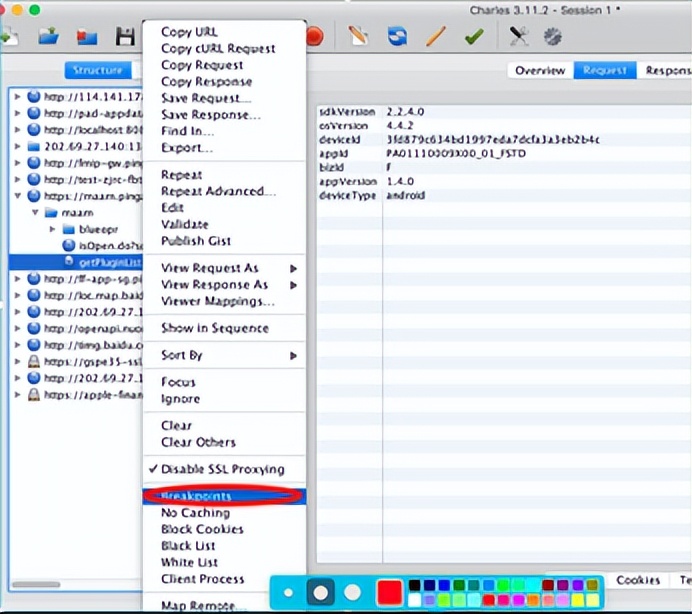This screenshot has height=614, width=692.
Task: Toggle Disable SSL Proxying menu item
Action: click(222, 469)
